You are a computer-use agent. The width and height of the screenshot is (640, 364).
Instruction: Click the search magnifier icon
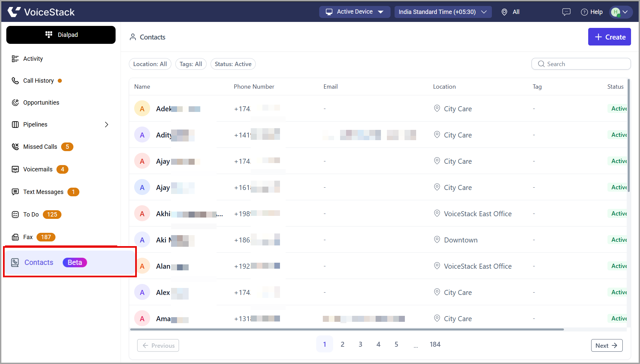pos(541,64)
